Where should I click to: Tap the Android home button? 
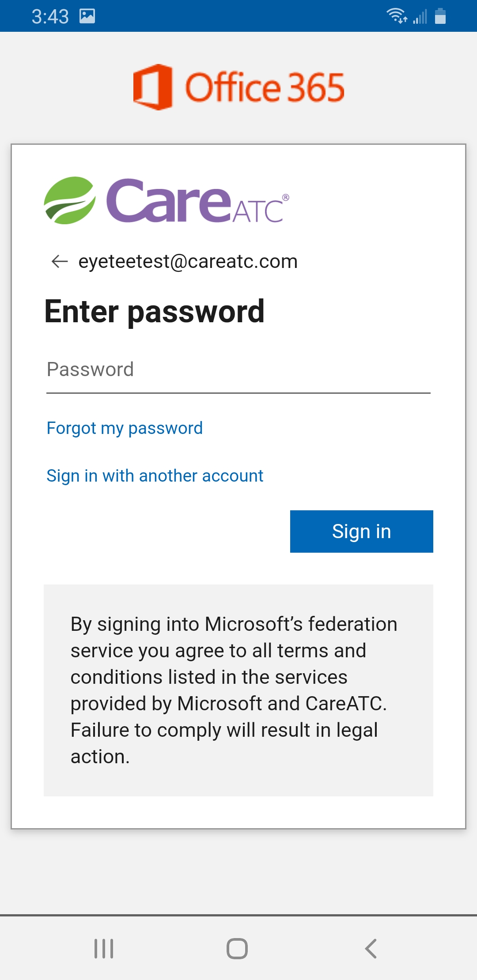(x=237, y=948)
